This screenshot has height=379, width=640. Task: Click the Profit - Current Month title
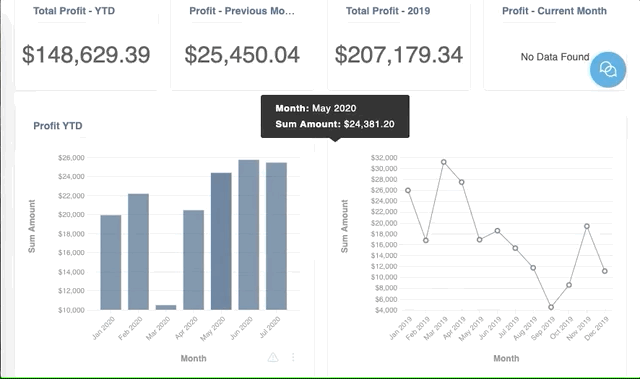coord(554,11)
